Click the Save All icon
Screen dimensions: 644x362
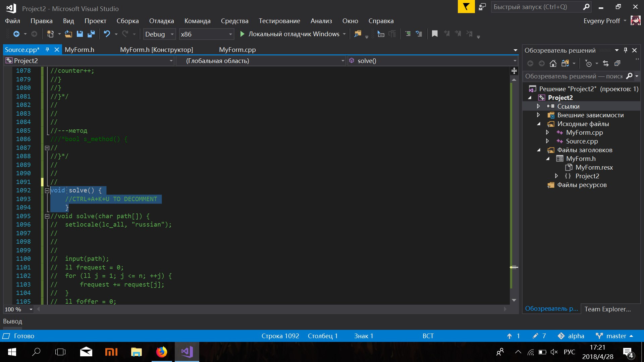pyautogui.click(x=91, y=34)
